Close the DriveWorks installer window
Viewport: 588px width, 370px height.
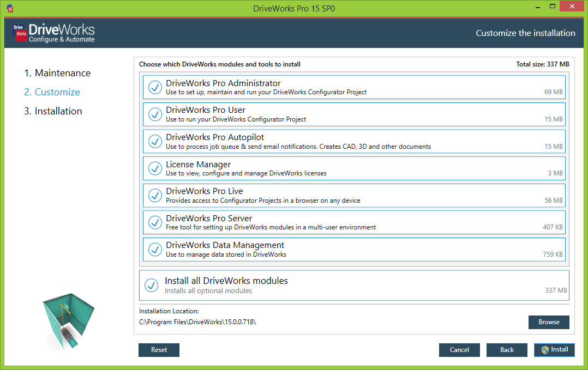572,7
